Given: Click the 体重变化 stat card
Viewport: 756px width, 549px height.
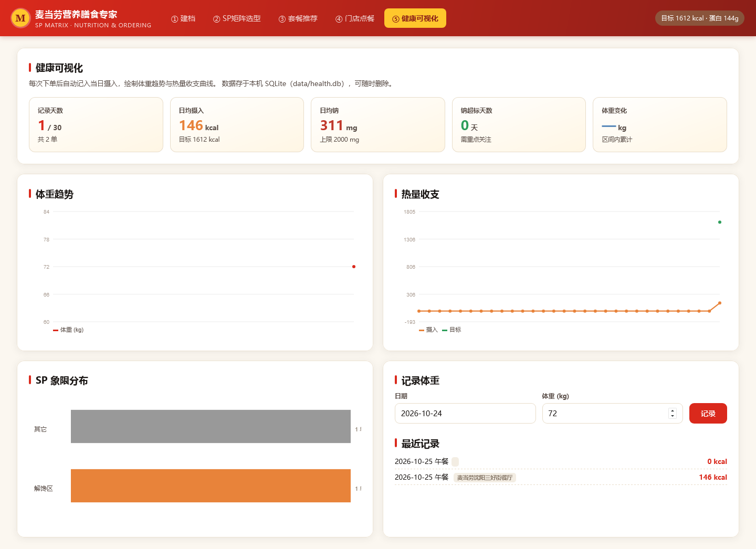Looking at the screenshot, I should [x=660, y=125].
